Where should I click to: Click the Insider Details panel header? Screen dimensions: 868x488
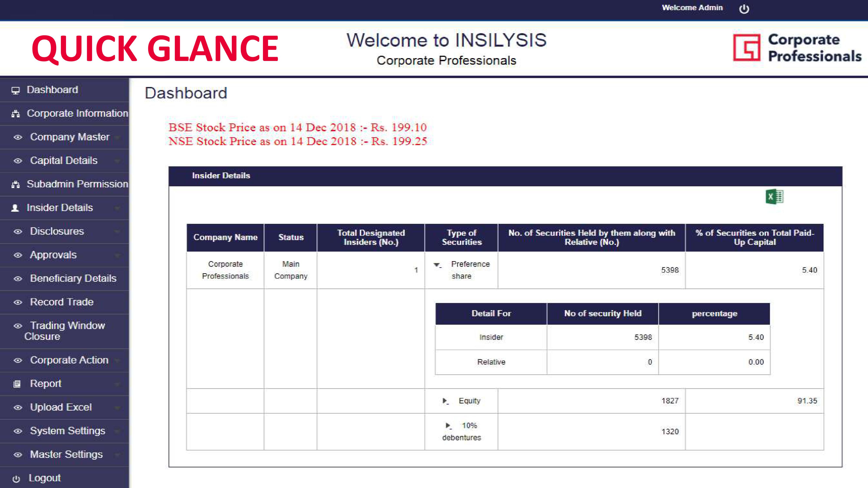221,176
